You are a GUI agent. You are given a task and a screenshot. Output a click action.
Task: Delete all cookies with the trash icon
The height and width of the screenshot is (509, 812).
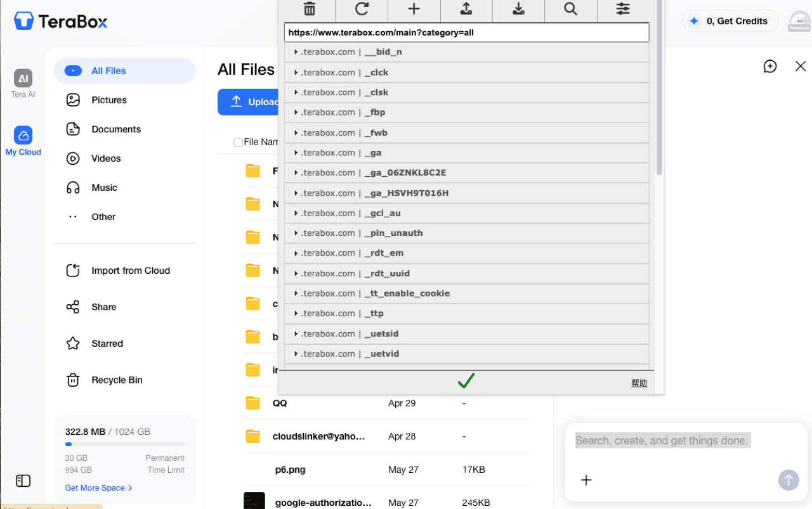309,9
